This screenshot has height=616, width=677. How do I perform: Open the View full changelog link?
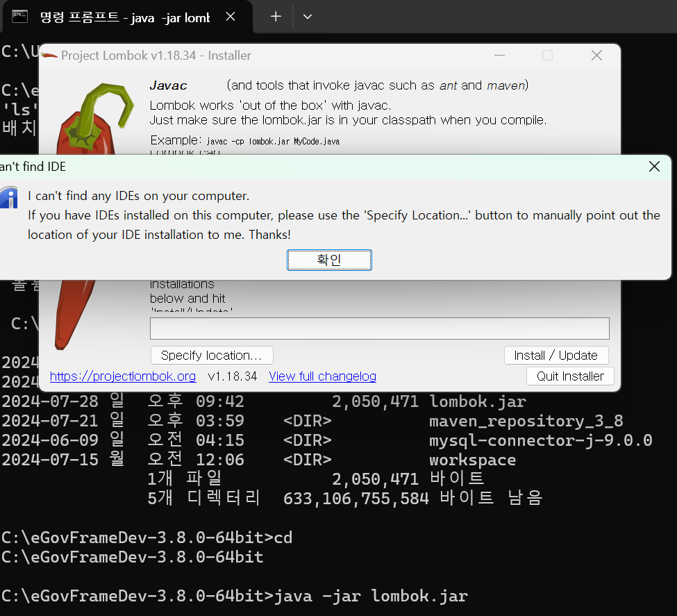tap(322, 376)
